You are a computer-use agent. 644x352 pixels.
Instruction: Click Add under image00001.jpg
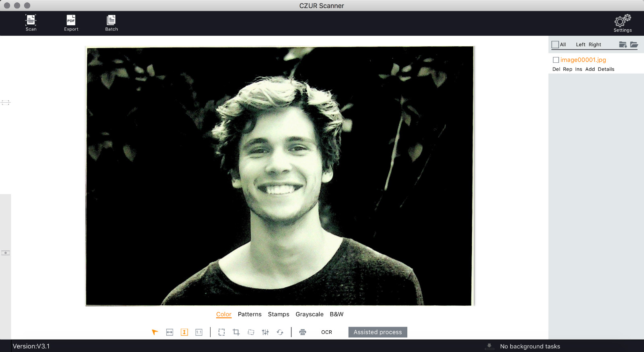tap(590, 69)
